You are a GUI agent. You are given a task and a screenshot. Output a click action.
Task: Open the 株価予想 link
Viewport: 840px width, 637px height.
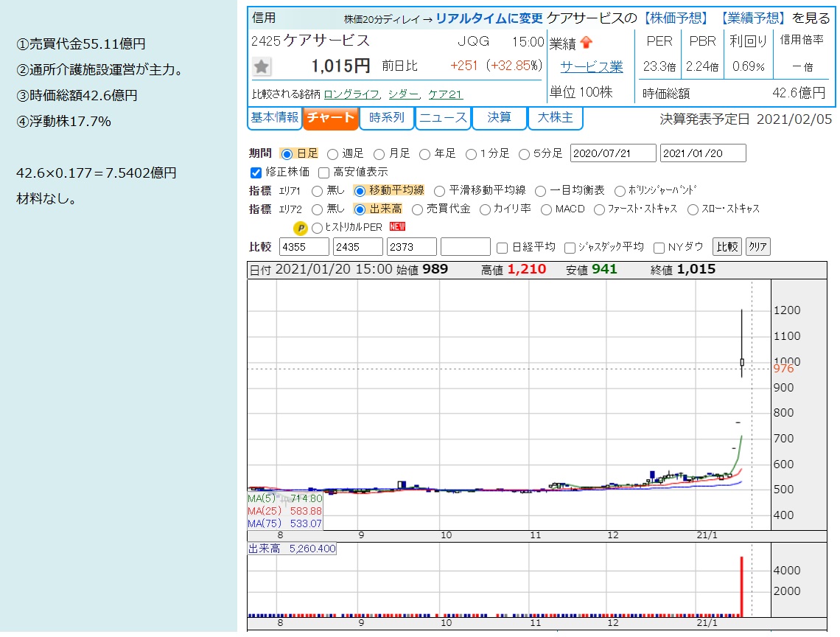coord(676,18)
